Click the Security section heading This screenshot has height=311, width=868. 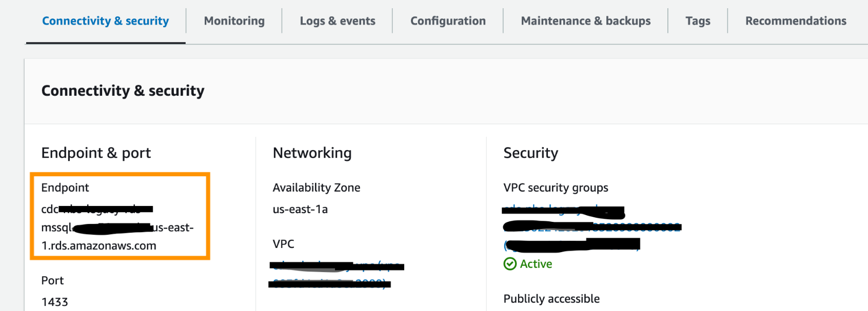tap(530, 153)
